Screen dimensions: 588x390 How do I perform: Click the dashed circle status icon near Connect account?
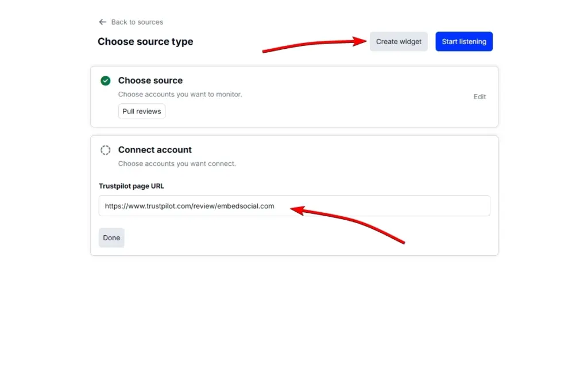click(105, 150)
